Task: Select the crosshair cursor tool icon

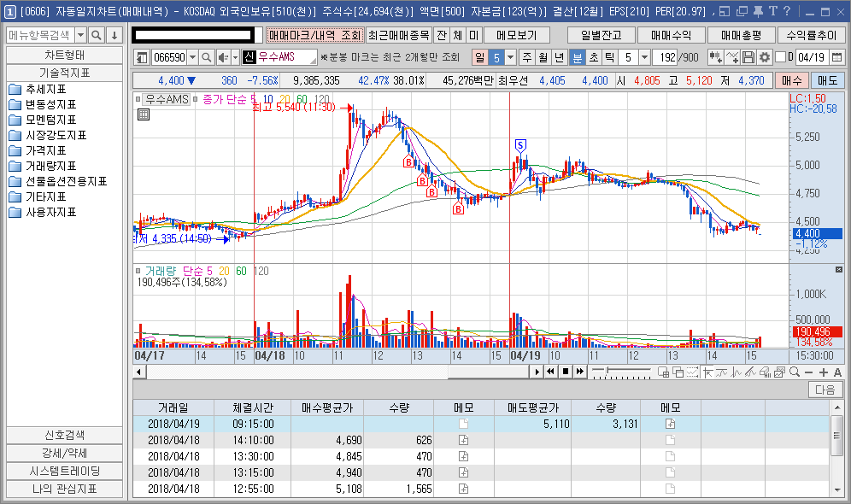Action: 707,372
